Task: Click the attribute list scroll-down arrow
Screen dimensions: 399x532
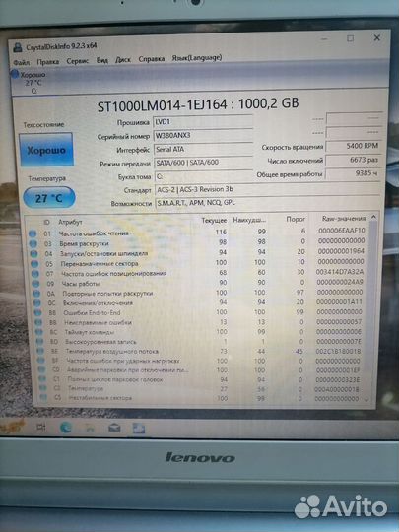Action: (366, 400)
